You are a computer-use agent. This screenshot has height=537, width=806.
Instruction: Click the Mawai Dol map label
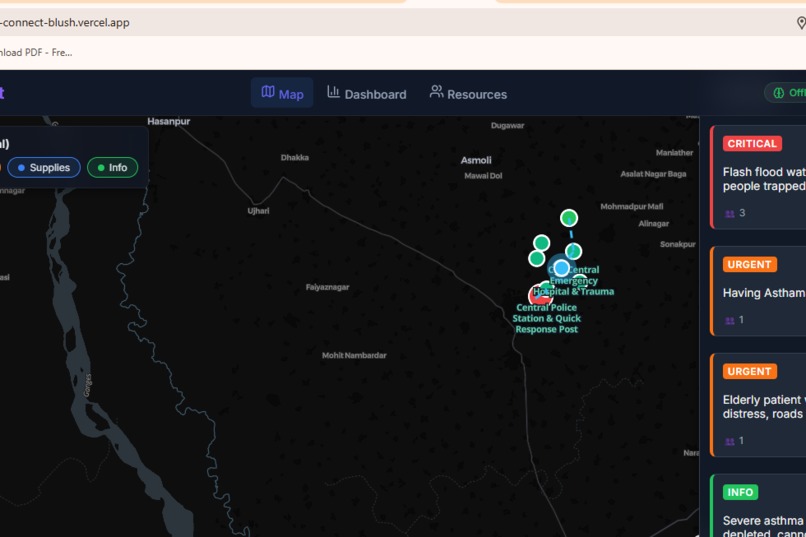483,176
